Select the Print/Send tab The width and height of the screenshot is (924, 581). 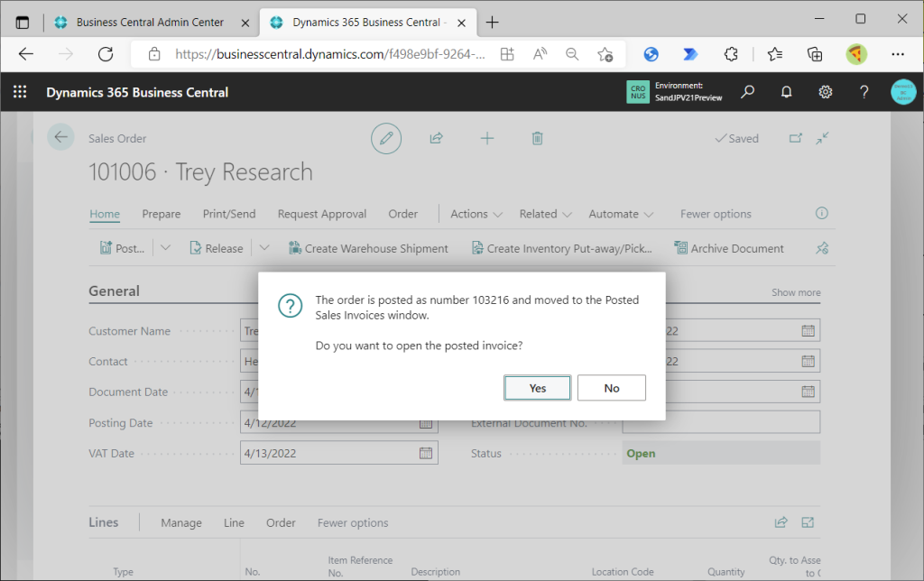pos(228,214)
